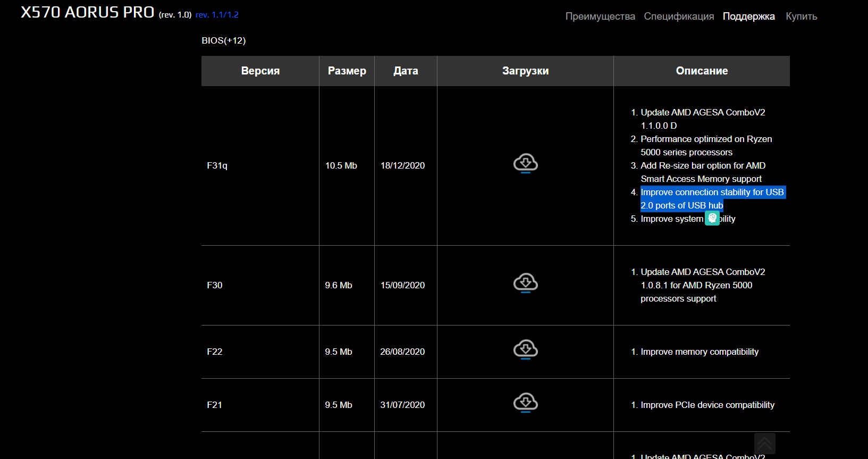
Task: Click the scroll-to-top arrow button
Action: click(764, 444)
